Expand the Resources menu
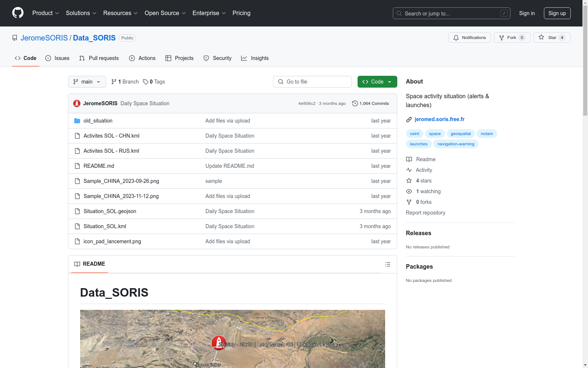588x368 pixels. coord(121,13)
